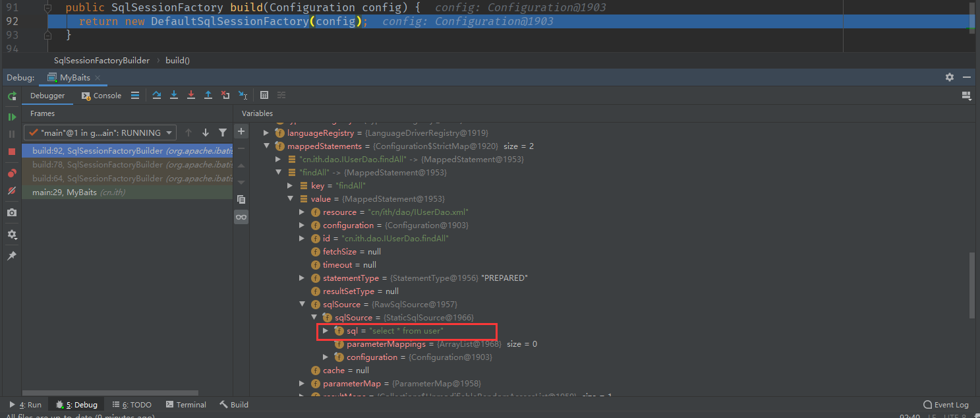Viewport: 980px width, 418px height.
Task: Expand parameterMap field node
Action: [x=302, y=384]
